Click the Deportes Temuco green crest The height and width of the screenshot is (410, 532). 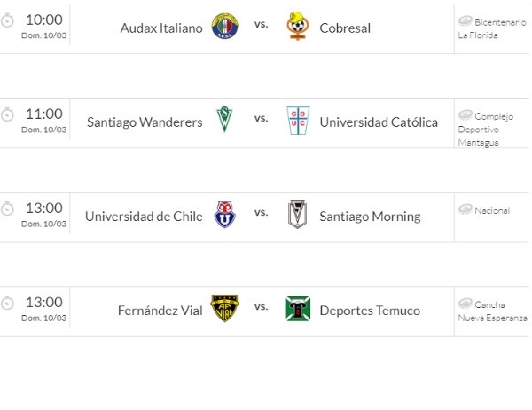pyautogui.click(x=298, y=309)
